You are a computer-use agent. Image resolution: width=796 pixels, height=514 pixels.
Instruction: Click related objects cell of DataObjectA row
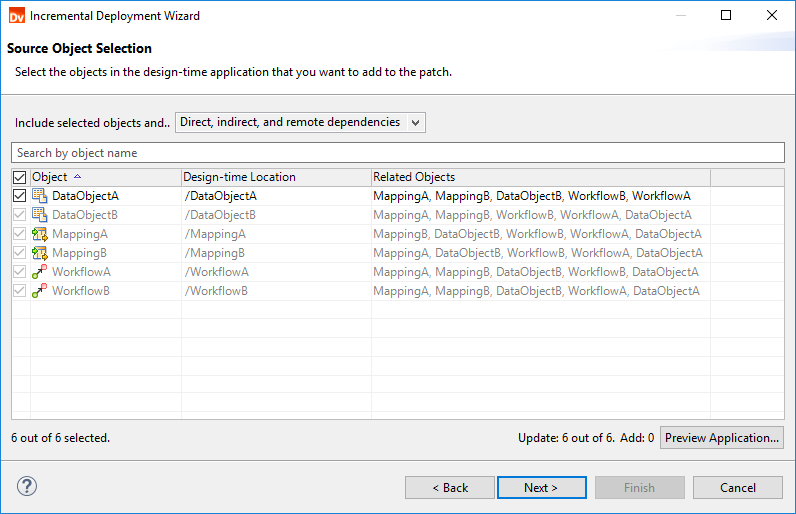point(541,196)
